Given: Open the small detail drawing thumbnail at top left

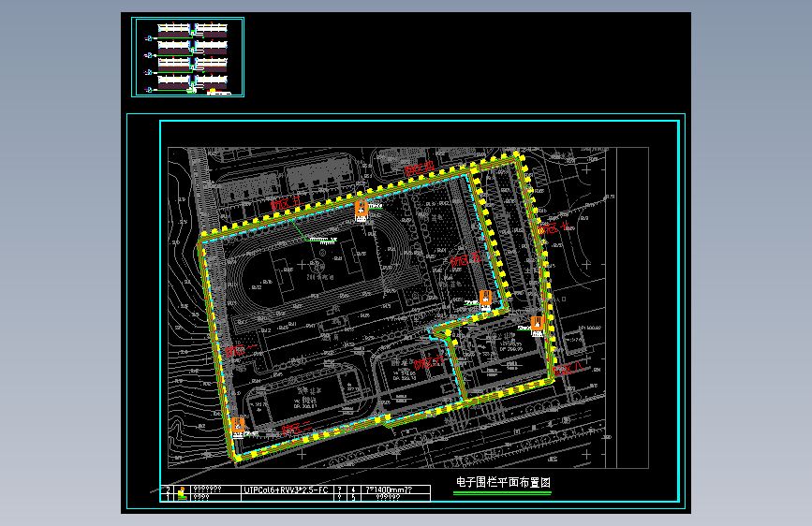Looking at the screenshot, I should click(188, 57).
